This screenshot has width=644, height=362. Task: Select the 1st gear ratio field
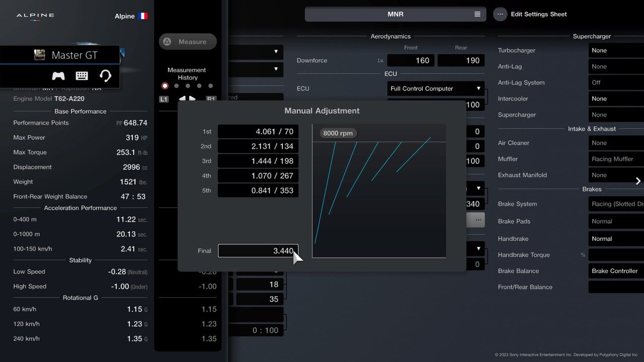click(x=258, y=132)
